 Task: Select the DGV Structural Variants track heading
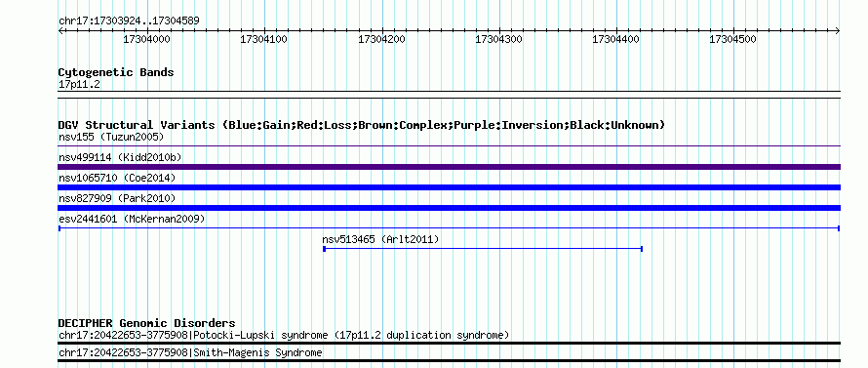(362, 125)
